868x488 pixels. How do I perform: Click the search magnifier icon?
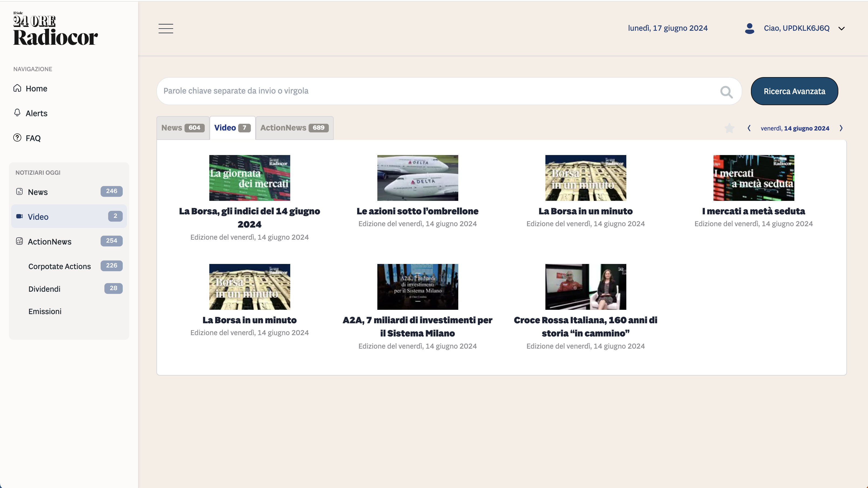[x=726, y=92]
